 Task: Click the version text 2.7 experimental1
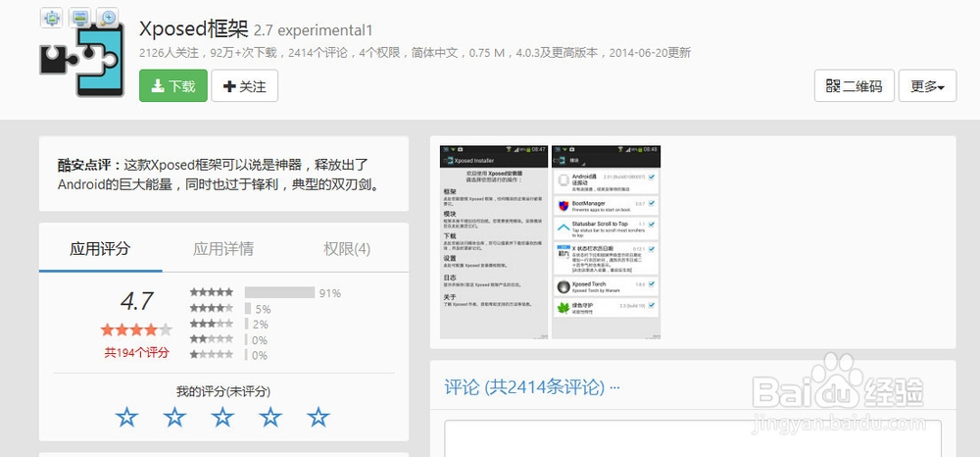tap(314, 30)
